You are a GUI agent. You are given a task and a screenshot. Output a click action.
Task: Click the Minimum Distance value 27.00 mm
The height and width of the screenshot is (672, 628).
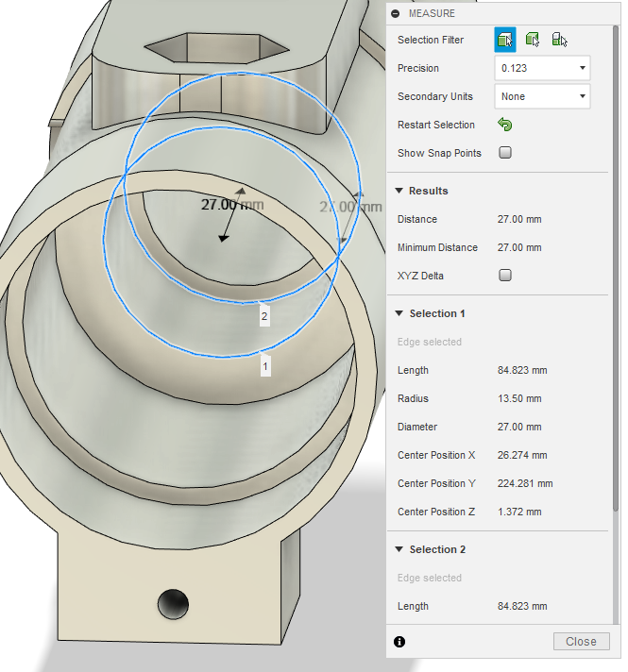click(519, 247)
